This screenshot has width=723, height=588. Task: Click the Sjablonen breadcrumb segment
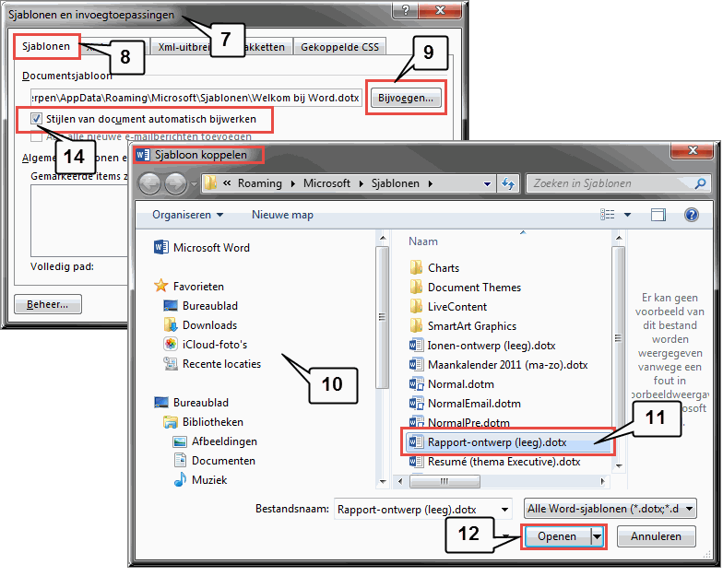[x=395, y=183]
